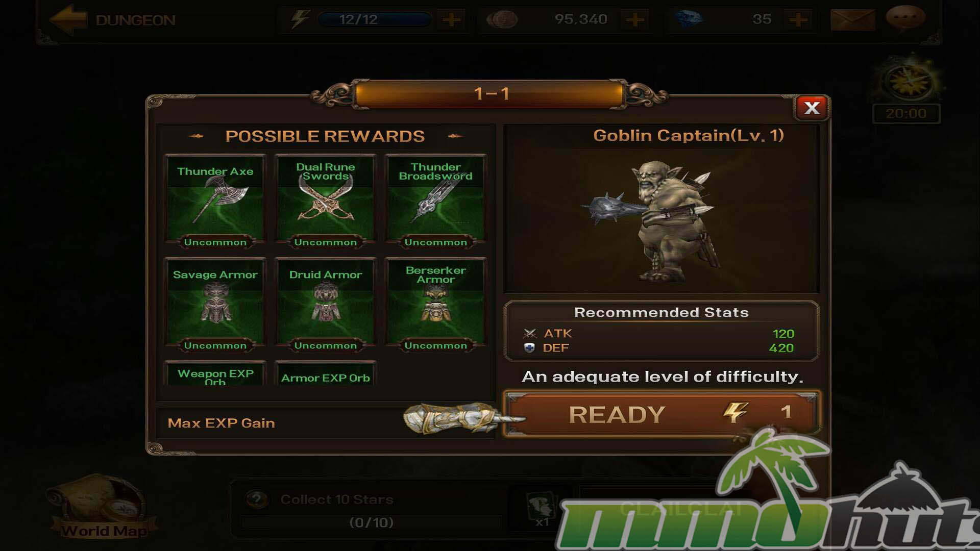
Task: Open the chat bubble icon
Action: [x=905, y=18]
